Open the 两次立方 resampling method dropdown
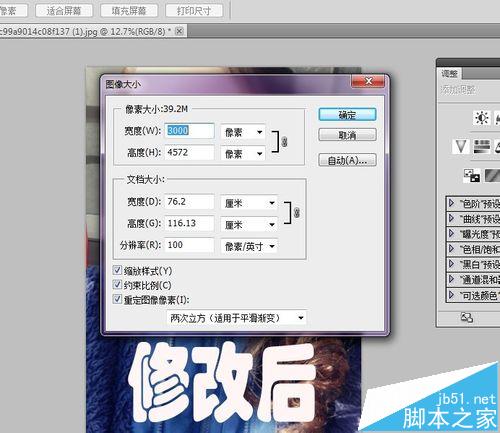The image size is (500, 433). coord(236,318)
